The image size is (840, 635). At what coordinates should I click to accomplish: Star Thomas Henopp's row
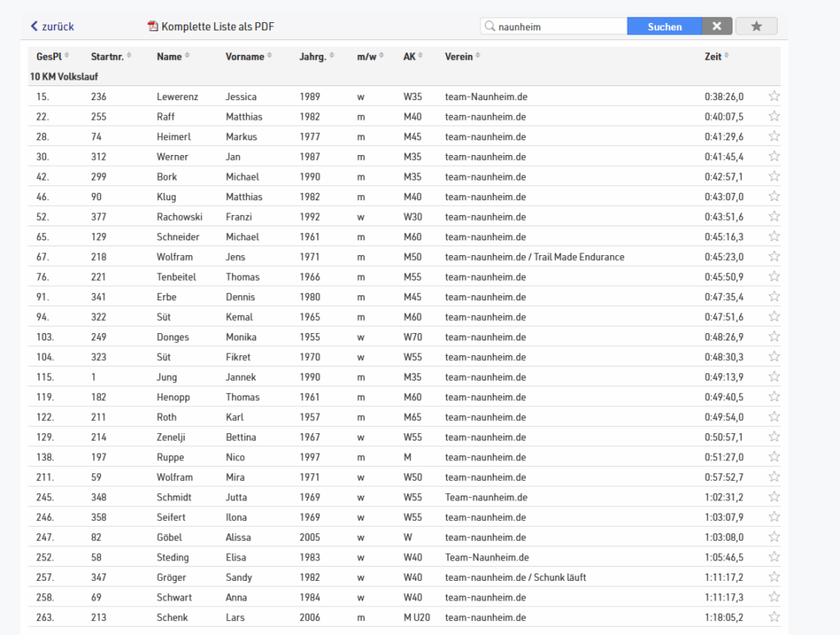(x=774, y=396)
